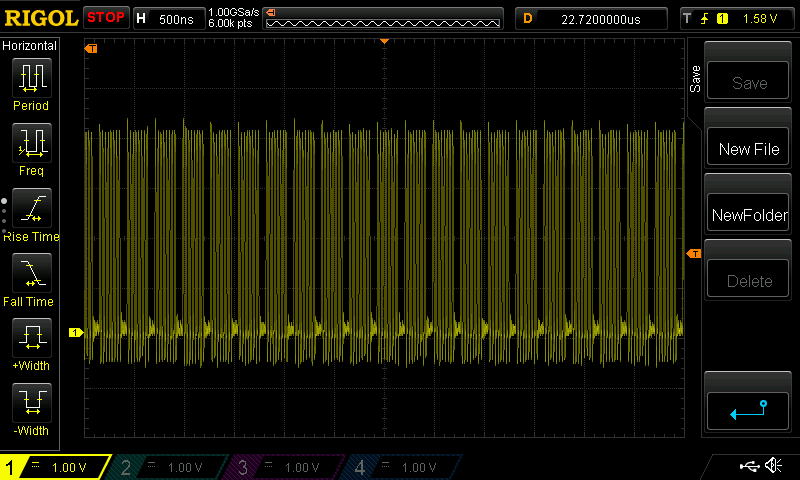The width and height of the screenshot is (800, 480).
Task: Select the Period measurement icon
Action: pyautogui.click(x=30, y=78)
